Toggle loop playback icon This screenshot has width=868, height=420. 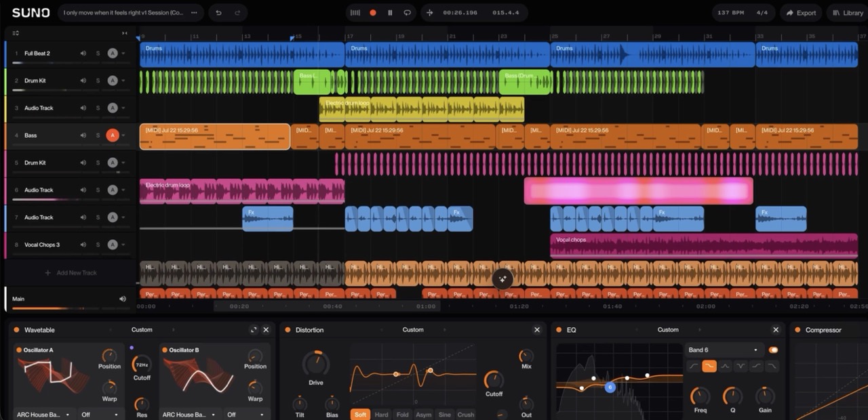pos(407,13)
